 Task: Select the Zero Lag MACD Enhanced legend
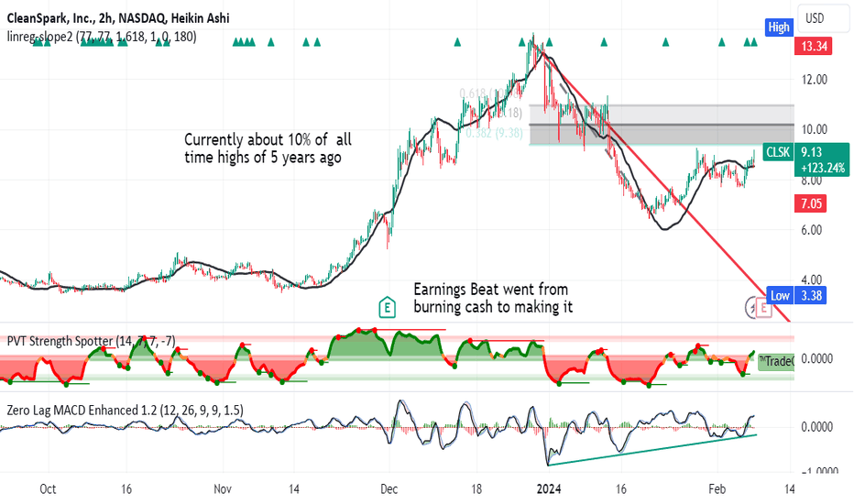tap(125, 410)
